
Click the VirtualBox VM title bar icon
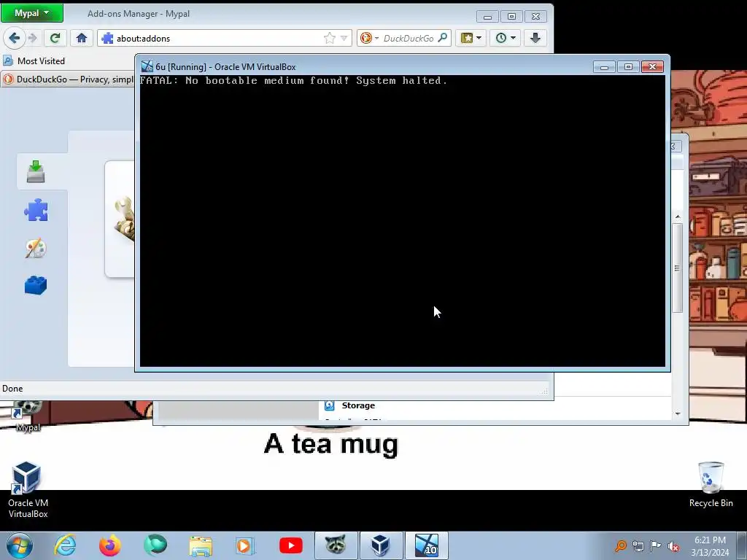point(147,66)
